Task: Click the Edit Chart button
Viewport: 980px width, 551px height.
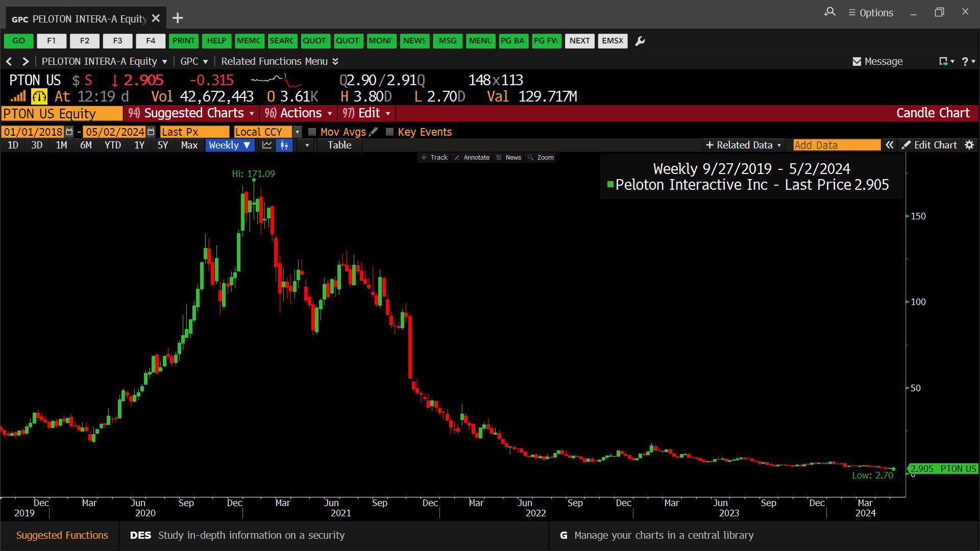Action: tap(929, 145)
